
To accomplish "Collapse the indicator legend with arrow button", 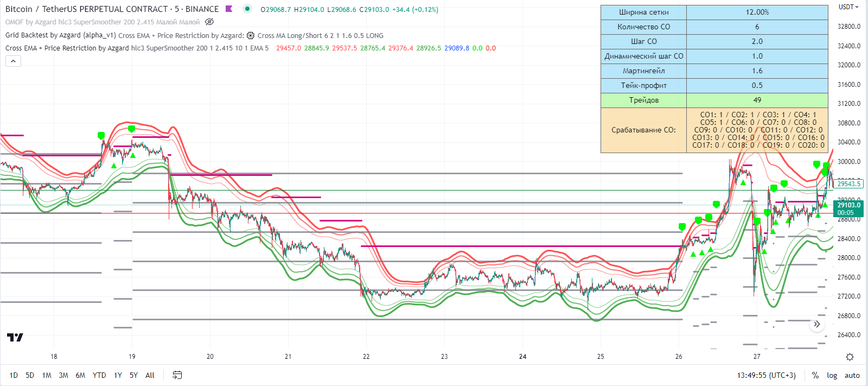I will pyautogui.click(x=13, y=61).
